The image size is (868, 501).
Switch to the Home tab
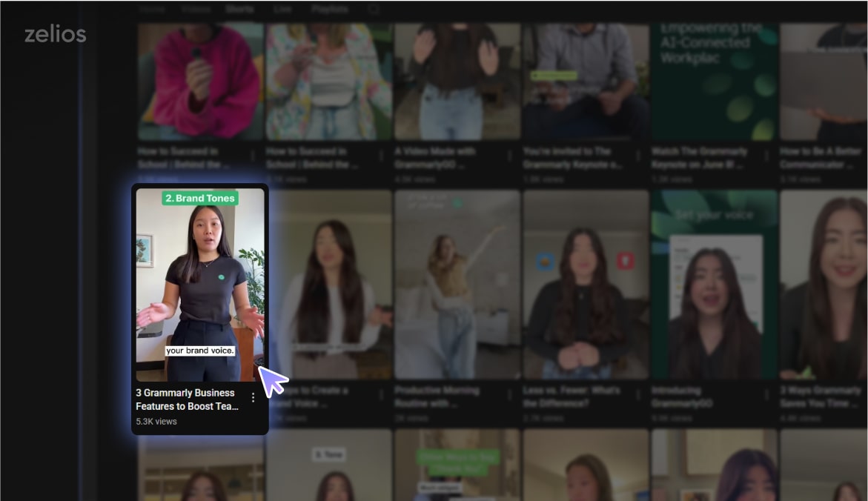[151, 9]
